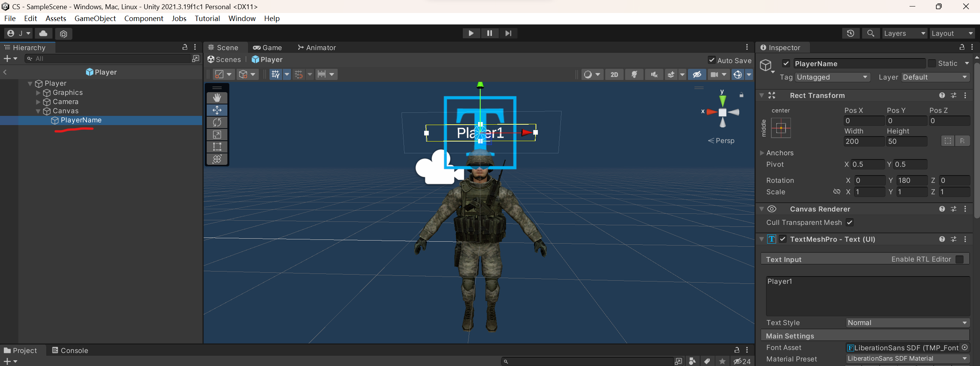Enable the Static checkbox
The width and height of the screenshot is (980, 366).
(x=932, y=63)
